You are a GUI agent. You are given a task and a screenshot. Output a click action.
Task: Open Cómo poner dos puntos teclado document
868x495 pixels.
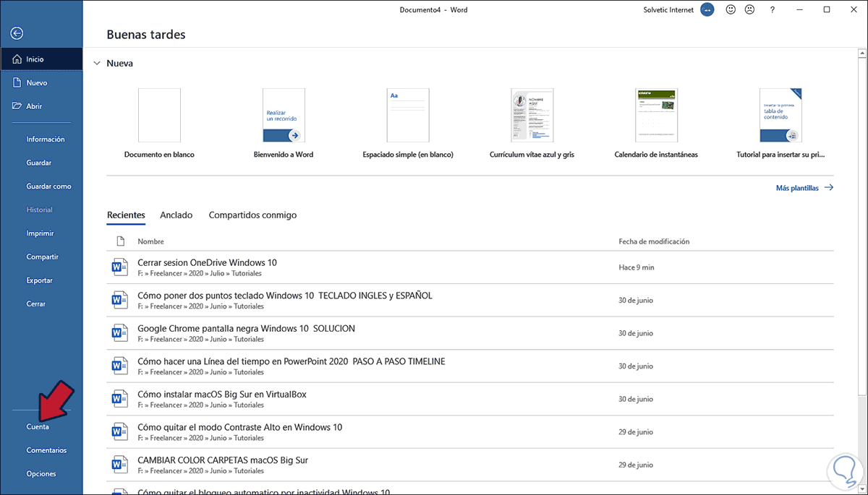[x=470, y=301]
